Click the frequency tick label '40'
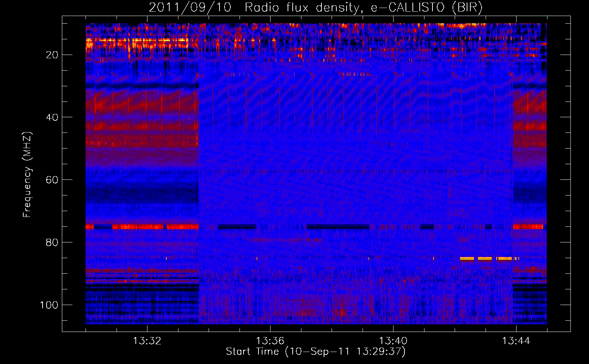 pyautogui.click(x=52, y=117)
